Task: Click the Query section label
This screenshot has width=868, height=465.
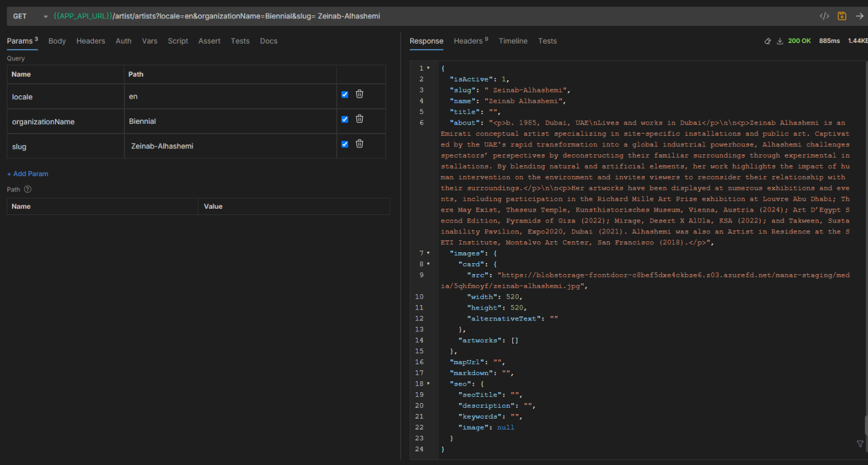Action: [16, 58]
